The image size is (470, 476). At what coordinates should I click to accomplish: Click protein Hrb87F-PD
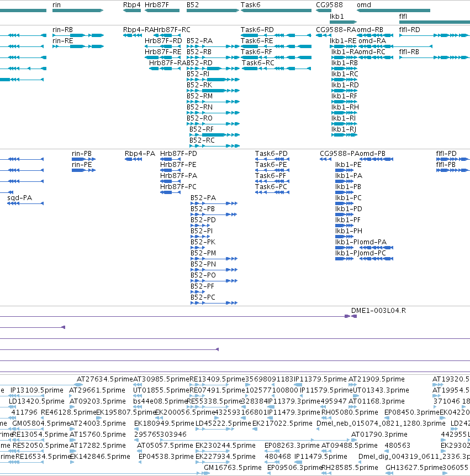(x=178, y=154)
